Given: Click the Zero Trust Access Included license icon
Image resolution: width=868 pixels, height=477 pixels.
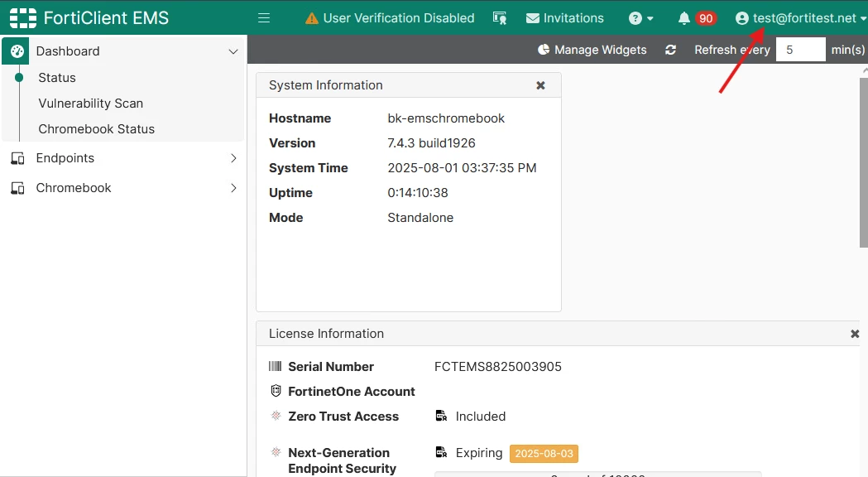Looking at the screenshot, I should (441, 416).
